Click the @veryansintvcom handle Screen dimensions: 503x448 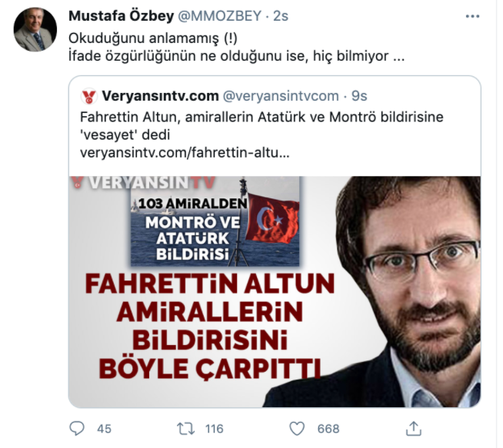[281, 96]
